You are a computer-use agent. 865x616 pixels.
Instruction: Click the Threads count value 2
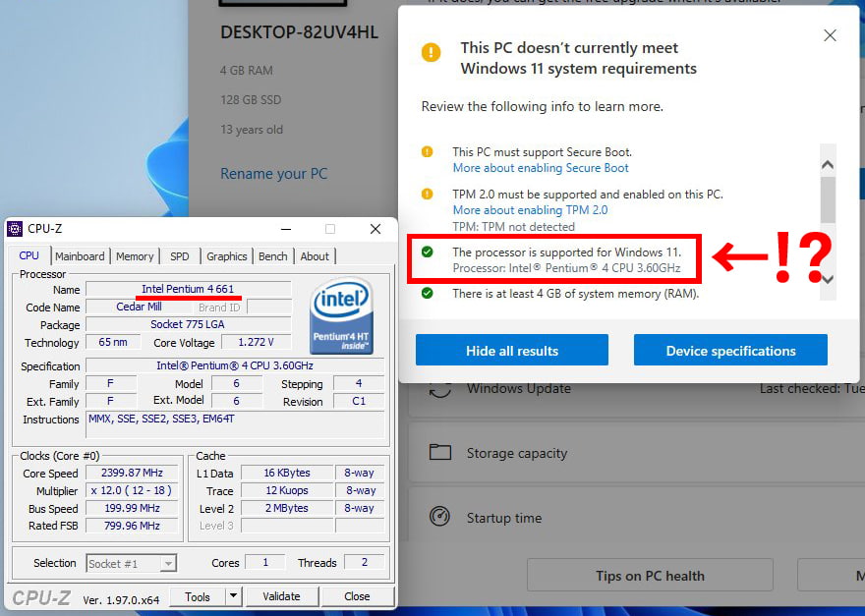tap(364, 562)
